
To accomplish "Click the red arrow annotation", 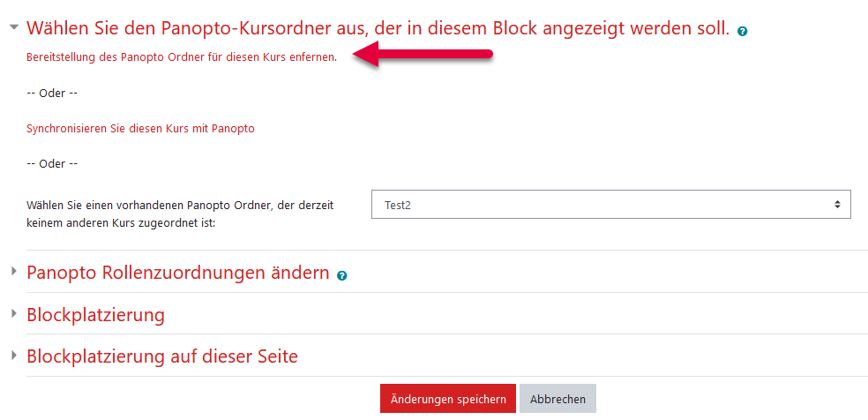I will click(x=422, y=54).
